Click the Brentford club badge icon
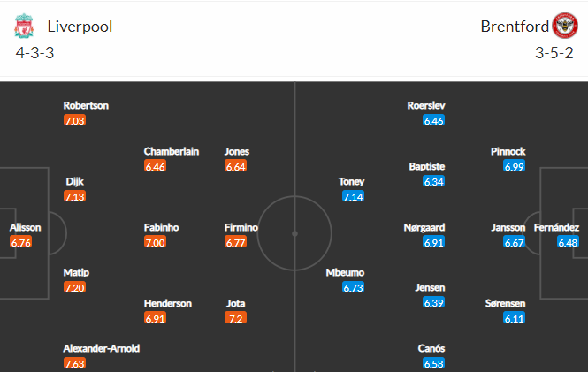 (x=565, y=26)
